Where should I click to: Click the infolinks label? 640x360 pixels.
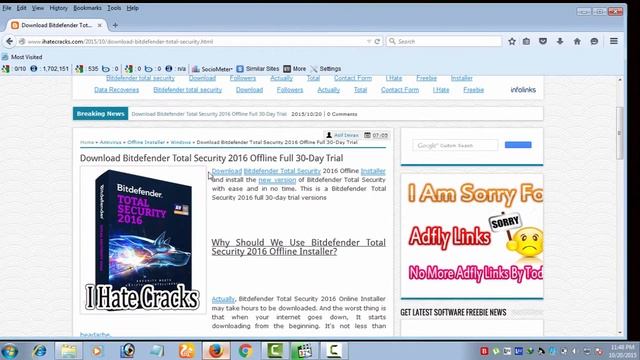[x=523, y=90]
